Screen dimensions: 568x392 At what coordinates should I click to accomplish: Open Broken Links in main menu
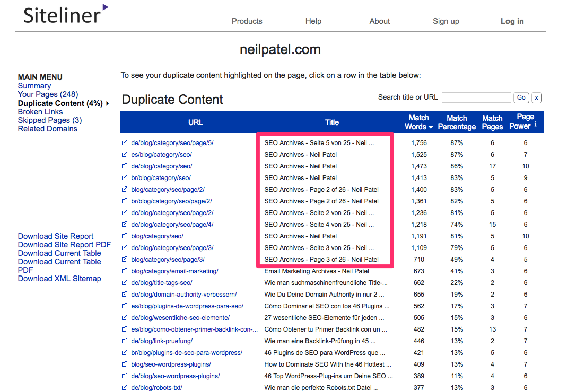pos(40,112)
